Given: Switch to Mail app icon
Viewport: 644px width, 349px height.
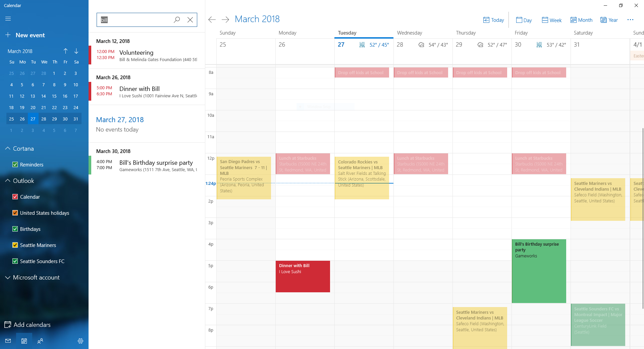Looking at the screenshot, I should [8, 341].
